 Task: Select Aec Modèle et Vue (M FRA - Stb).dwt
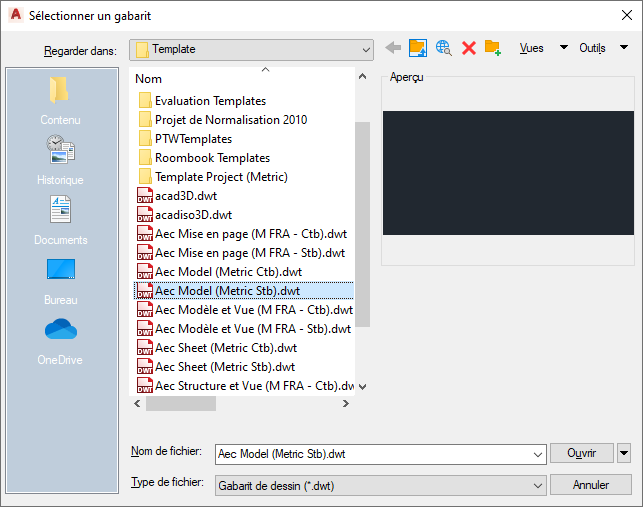pyautogui.click(x=244, y=329)
